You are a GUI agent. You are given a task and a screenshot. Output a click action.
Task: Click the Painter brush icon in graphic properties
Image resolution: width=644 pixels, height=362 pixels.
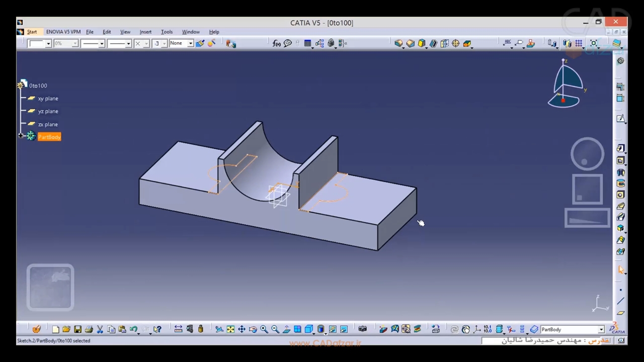(200, 44)
